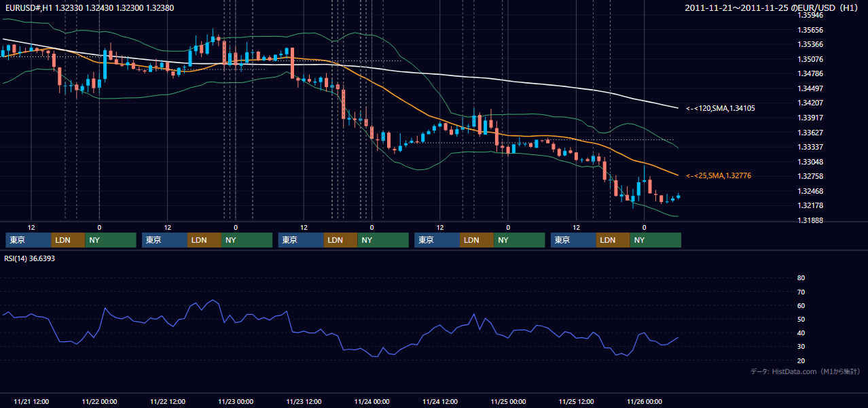Click the leftmost 東京 session block
The image size is (868, 408).
(28, 240)
